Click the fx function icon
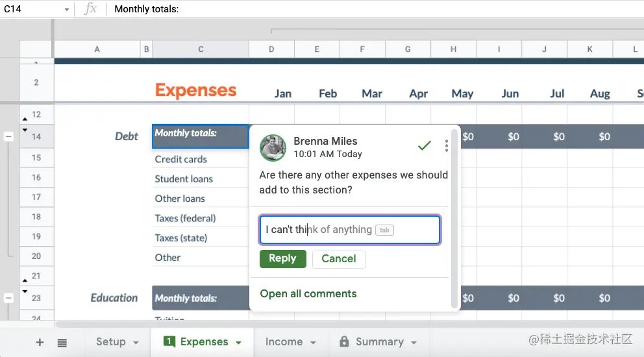The width and height of the screenshot is (644, 357). click(x=90, y=8)
